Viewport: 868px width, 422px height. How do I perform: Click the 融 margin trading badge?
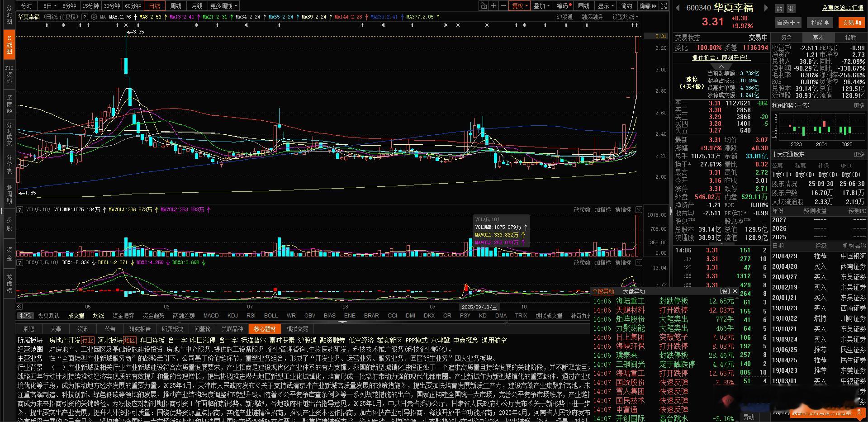click(779, 9)
